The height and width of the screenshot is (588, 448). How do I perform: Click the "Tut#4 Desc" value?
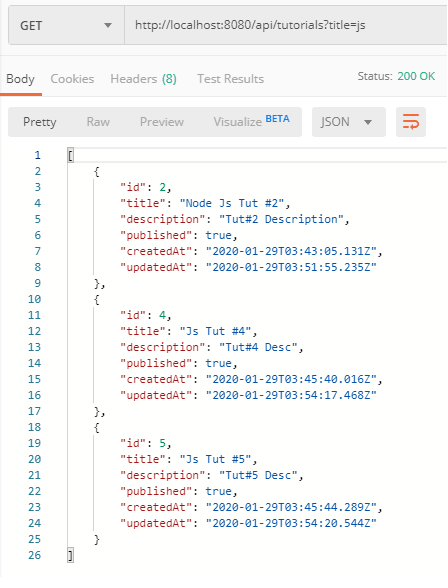[x=258, y=347]
